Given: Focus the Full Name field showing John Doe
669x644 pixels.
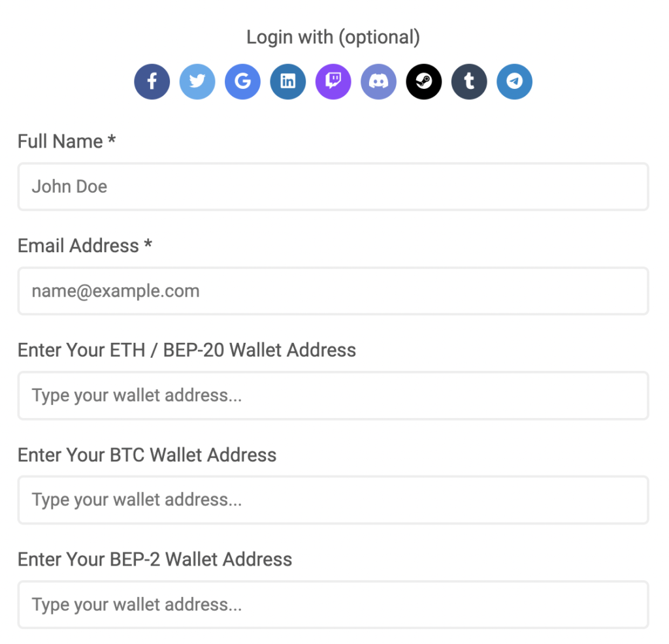Looking at the screenshot, I should point(333,186).
